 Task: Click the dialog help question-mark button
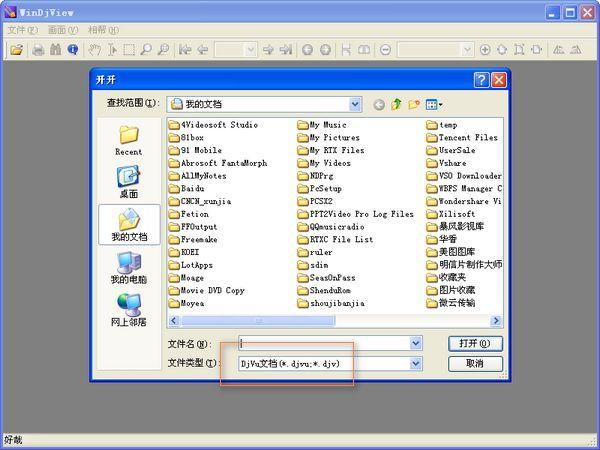click(x=481, y=79)
